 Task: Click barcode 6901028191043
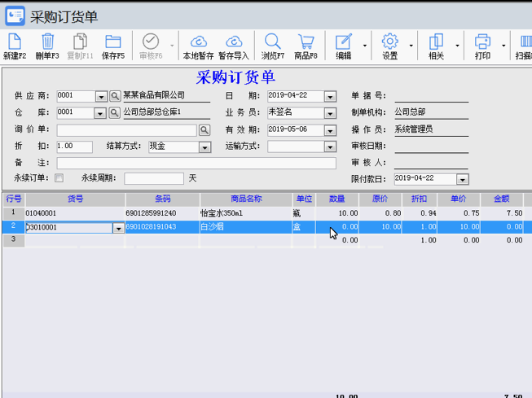coord(151,227)
